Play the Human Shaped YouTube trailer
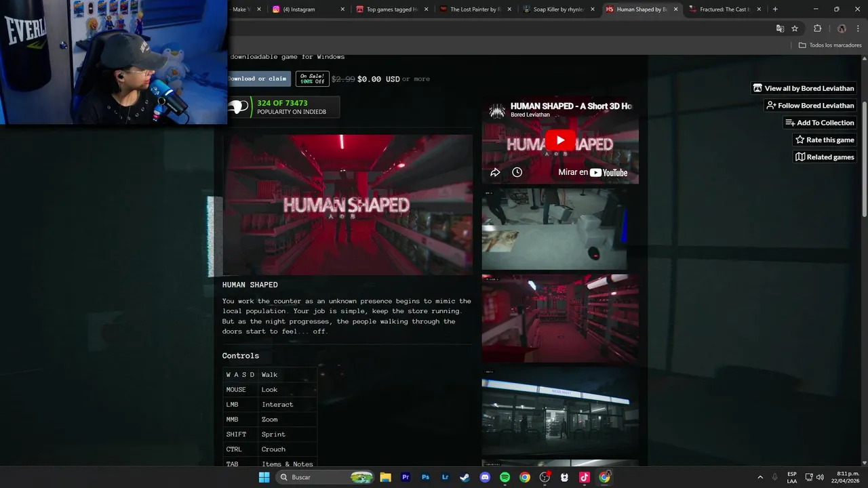 pyautogui.click(x=560, y=140)
